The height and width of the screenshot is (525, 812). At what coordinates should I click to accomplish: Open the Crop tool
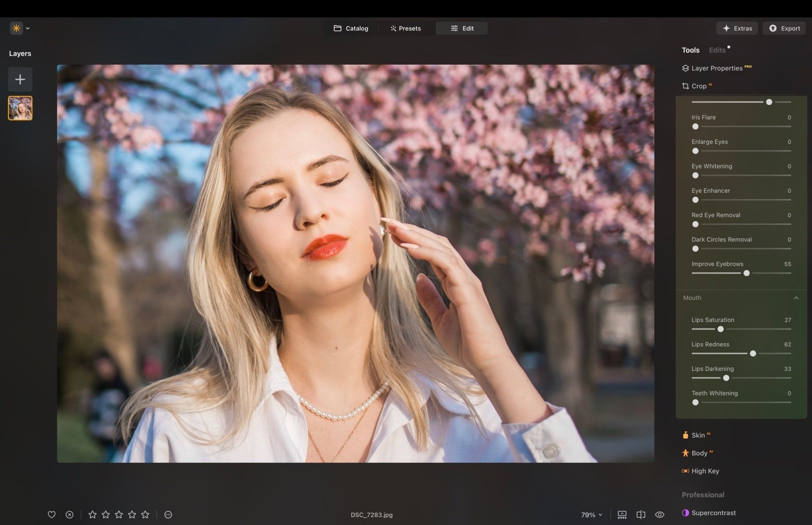tap(698, 86)
